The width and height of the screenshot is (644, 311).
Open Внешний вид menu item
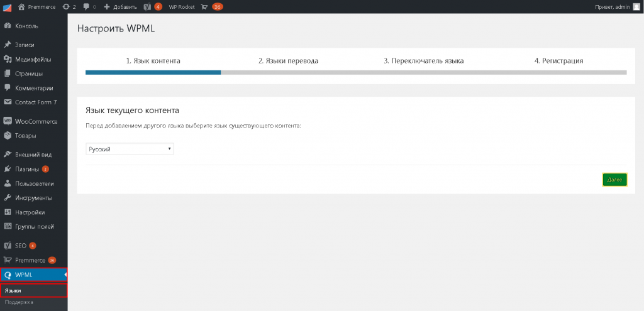34,155
